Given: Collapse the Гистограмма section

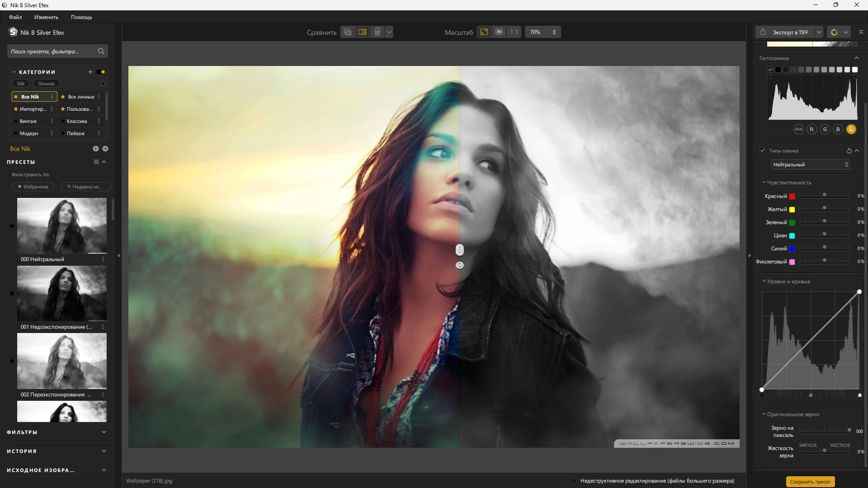Looking at the screenshot, I should tap(857, 58).
